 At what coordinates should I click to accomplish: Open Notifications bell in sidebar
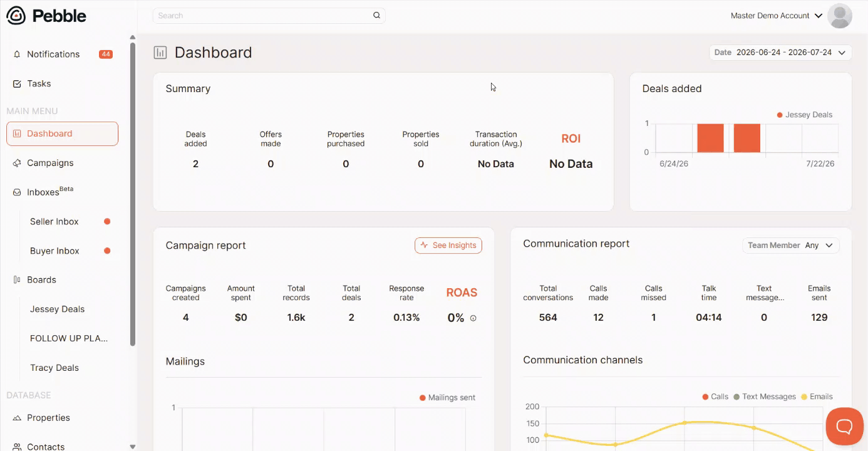coord(17,54)
